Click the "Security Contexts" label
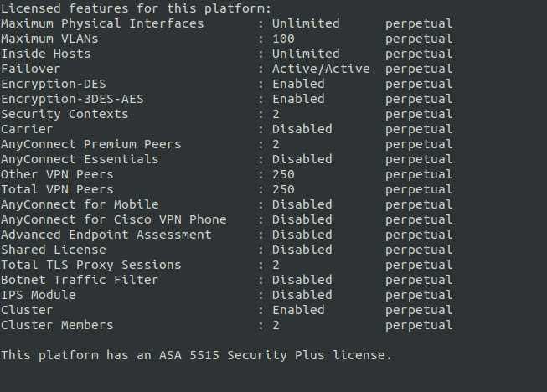The height and width of the screenshot is (392, 547). pos(65,114)
